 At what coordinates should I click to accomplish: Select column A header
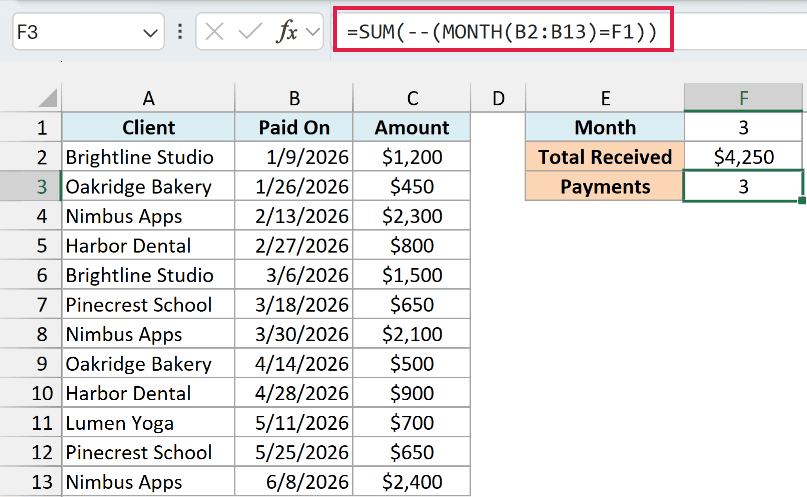pyautogui.click(x=148, y=98)
